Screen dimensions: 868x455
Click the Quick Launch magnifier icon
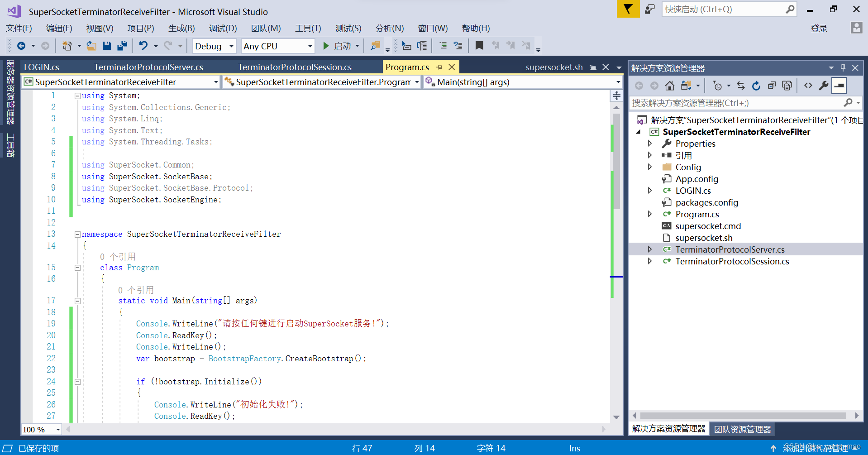[790, 9]
